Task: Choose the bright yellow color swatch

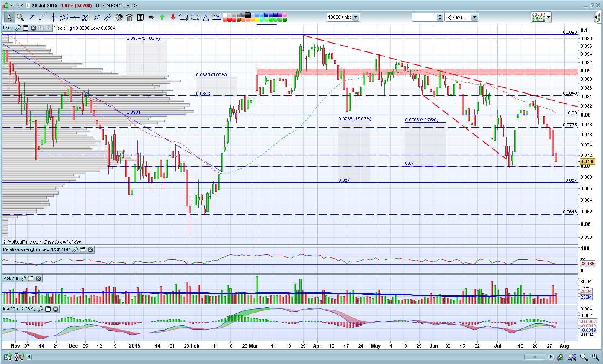Action: pos(257,19)
